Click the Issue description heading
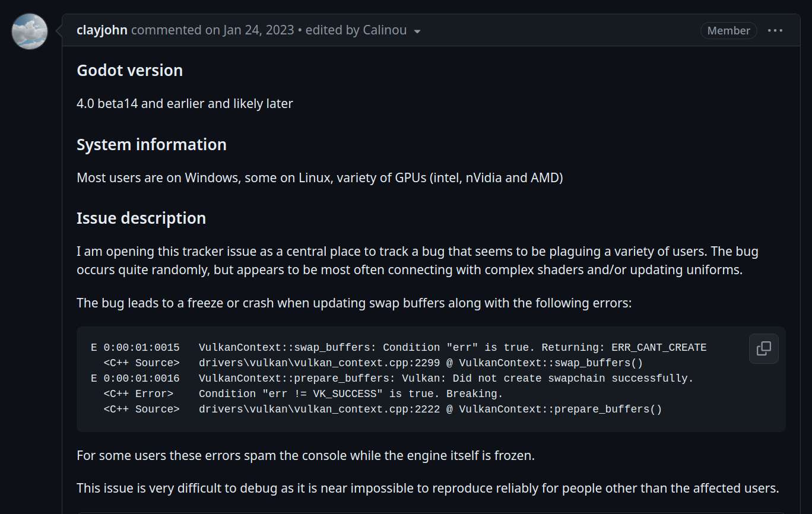Image resolution: width=812 pixels, height=514 pixels. pos(141,218)
